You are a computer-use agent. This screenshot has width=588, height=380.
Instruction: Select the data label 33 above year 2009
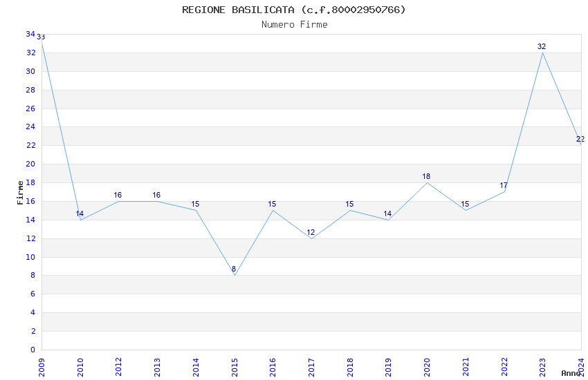pyautogui.click(x=41, y=37)
